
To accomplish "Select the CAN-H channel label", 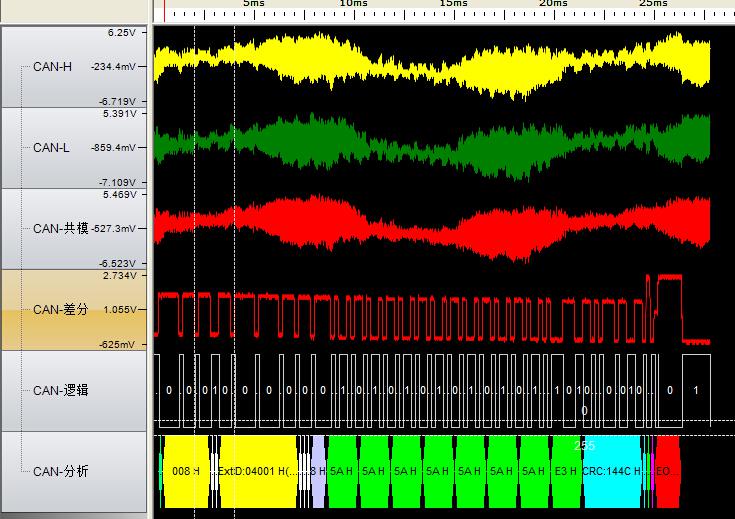I will (x=52, y=67).
